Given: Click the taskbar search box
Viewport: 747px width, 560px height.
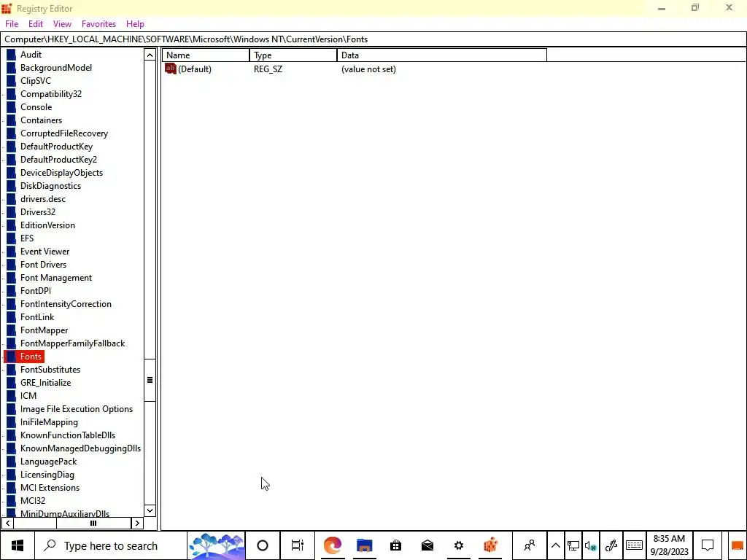Looking at the screenshot, I should point(111,545).
